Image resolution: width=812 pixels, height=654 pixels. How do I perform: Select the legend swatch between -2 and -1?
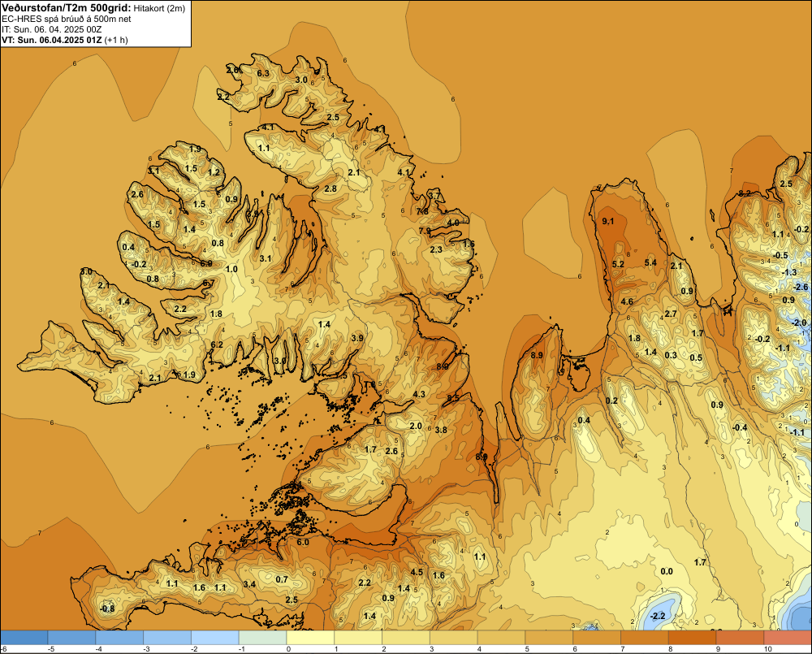[215, 638]
